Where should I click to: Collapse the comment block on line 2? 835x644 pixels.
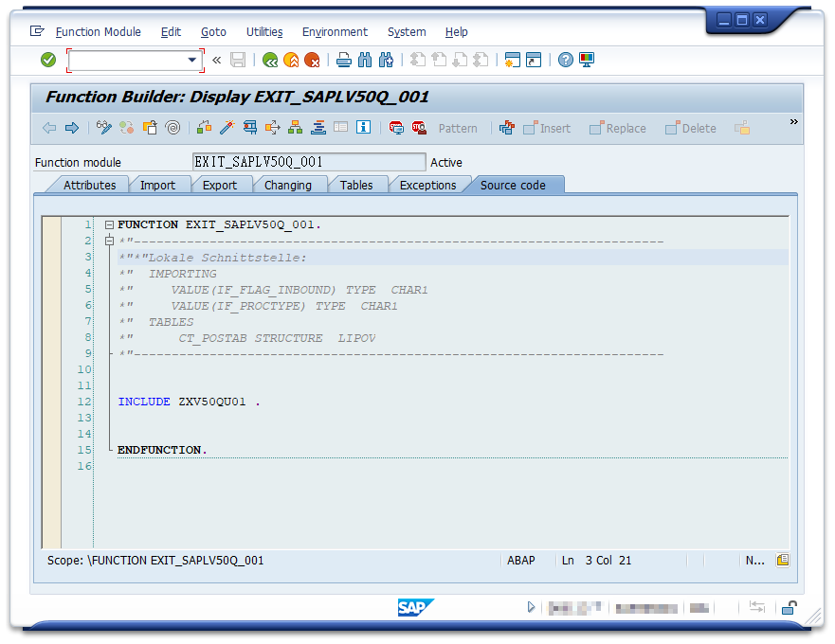[109, 241]
